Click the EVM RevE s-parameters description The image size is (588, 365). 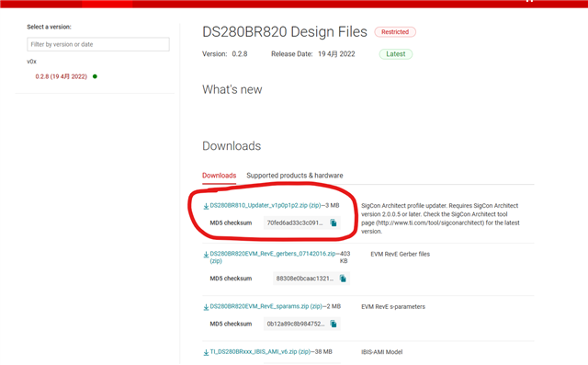393,306
